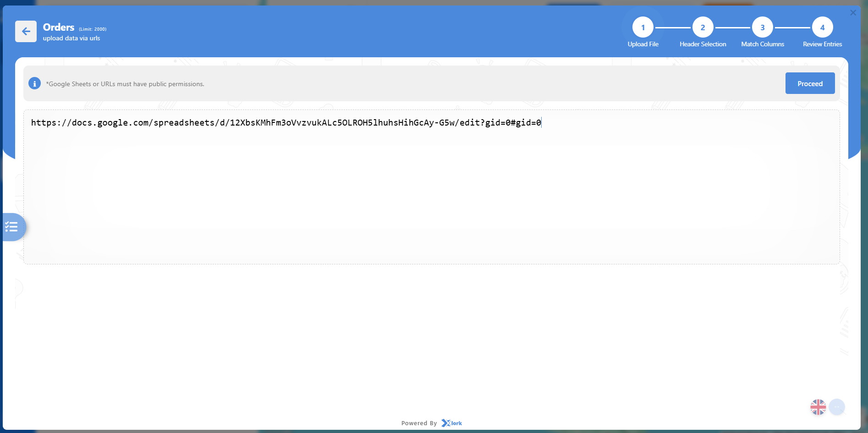Go to step 3 circle
This screenshot has height=433, width=868.
[762, 27]
